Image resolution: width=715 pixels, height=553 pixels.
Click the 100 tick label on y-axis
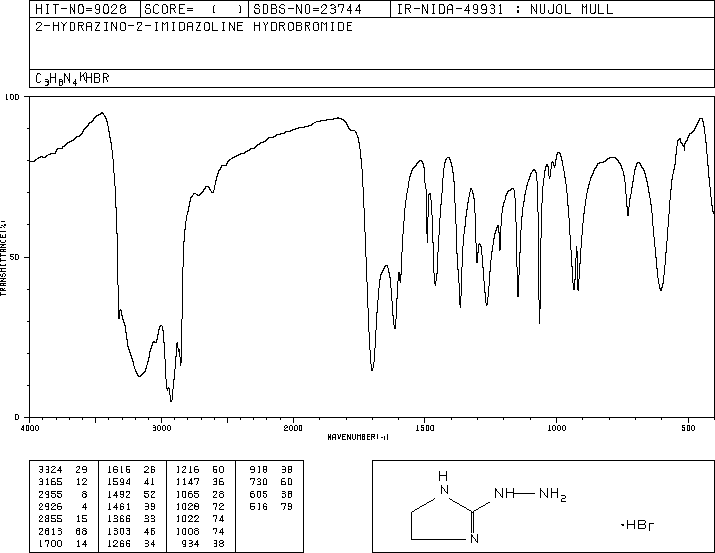[x=12, y=97]
